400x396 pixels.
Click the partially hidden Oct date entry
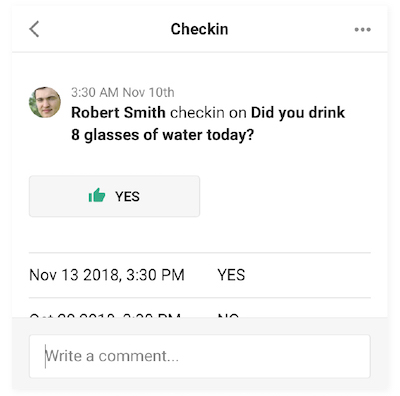coord(105,314)
